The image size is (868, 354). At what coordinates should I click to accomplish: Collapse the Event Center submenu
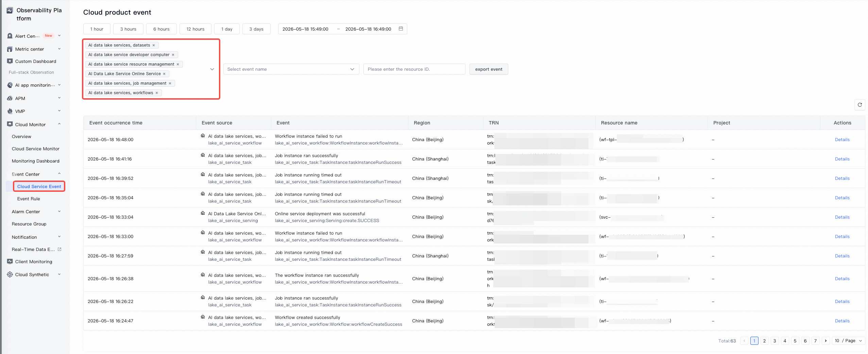(59, 174)
